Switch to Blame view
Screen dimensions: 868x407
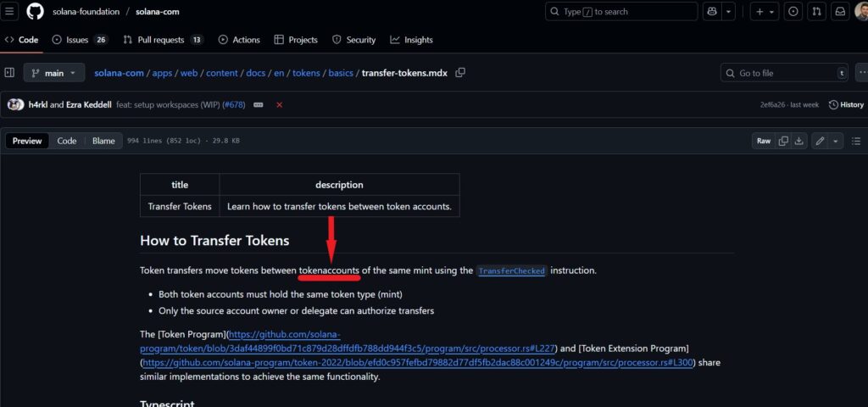point(103,141)
